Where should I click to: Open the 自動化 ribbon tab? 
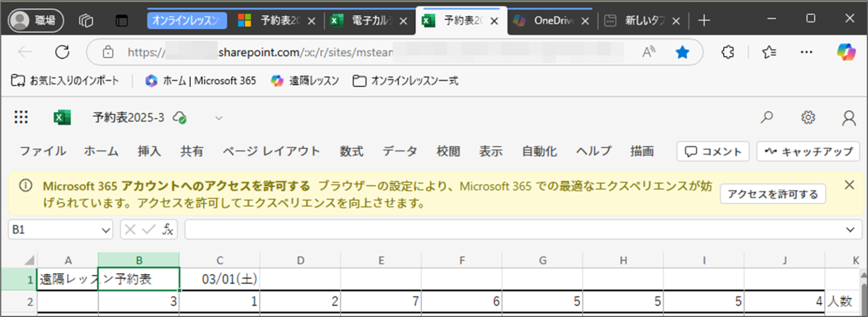[539, 151]
